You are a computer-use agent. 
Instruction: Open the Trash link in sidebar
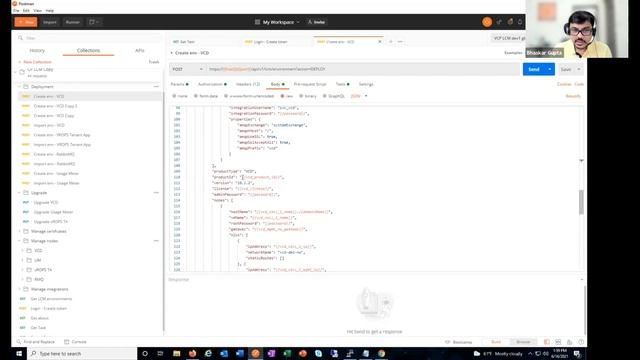154,62
